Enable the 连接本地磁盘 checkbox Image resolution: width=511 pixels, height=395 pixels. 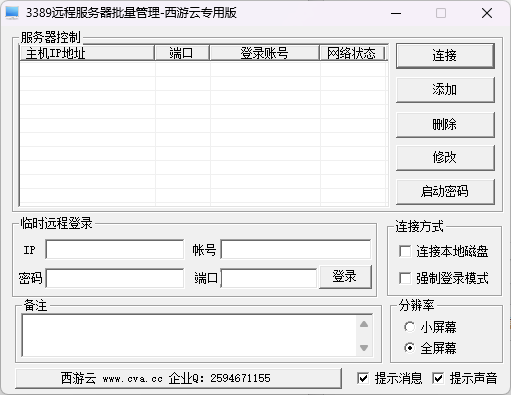(405, 251)
